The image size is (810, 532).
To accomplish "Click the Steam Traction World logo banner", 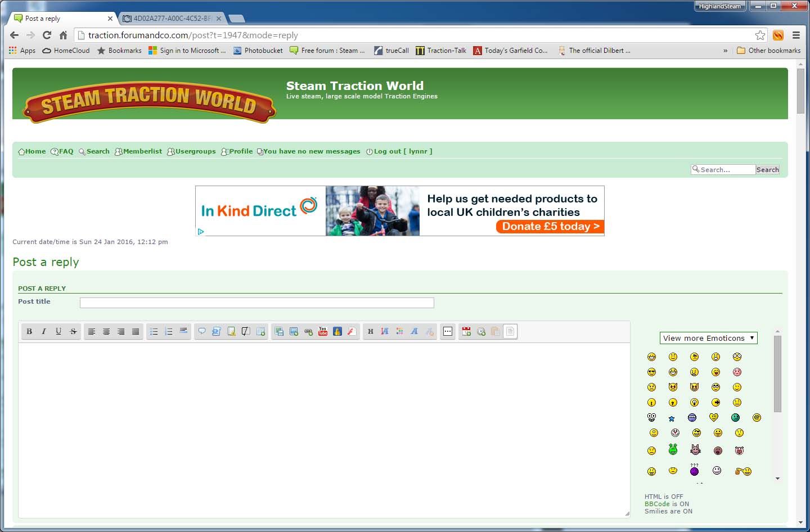I will tap(149, 102).
